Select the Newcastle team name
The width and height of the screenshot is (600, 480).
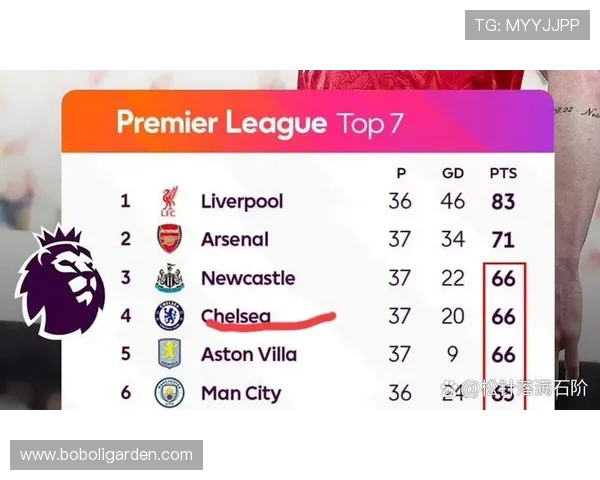[x=248, y=279]
